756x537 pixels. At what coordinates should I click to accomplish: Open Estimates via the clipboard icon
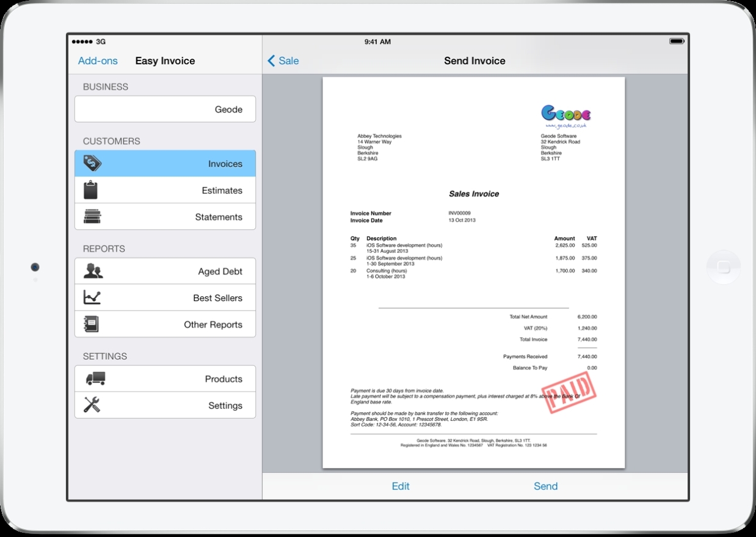click(x=90, y=190)
